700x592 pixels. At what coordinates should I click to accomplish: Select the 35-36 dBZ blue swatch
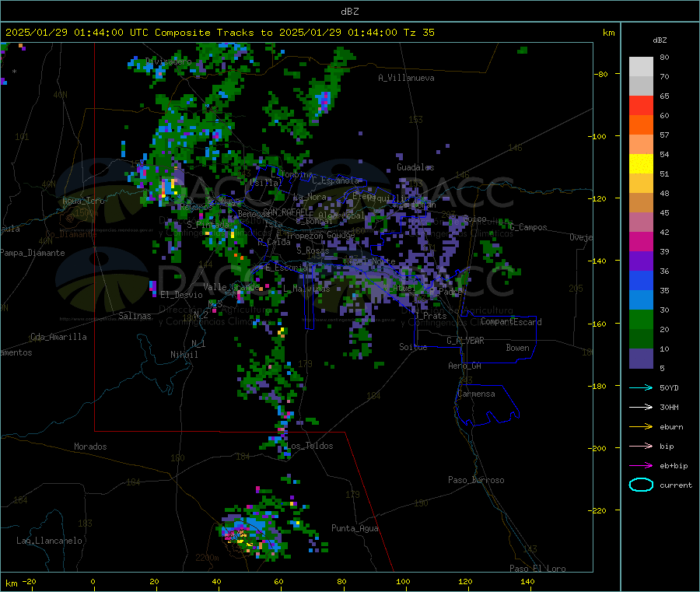click(641, 280)
